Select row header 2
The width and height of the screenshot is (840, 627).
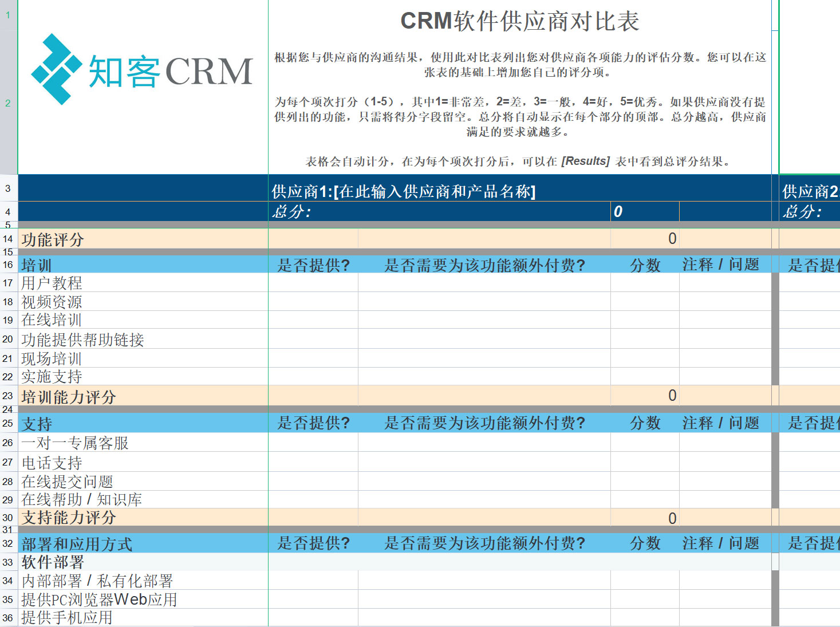pyautogui.click(x=8, y=103)
